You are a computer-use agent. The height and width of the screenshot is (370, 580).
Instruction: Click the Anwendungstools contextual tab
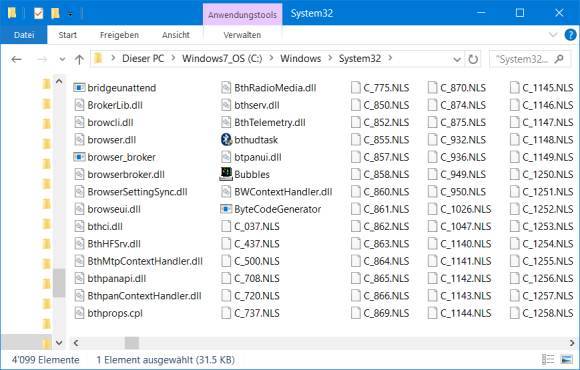[x=242, y=15]
